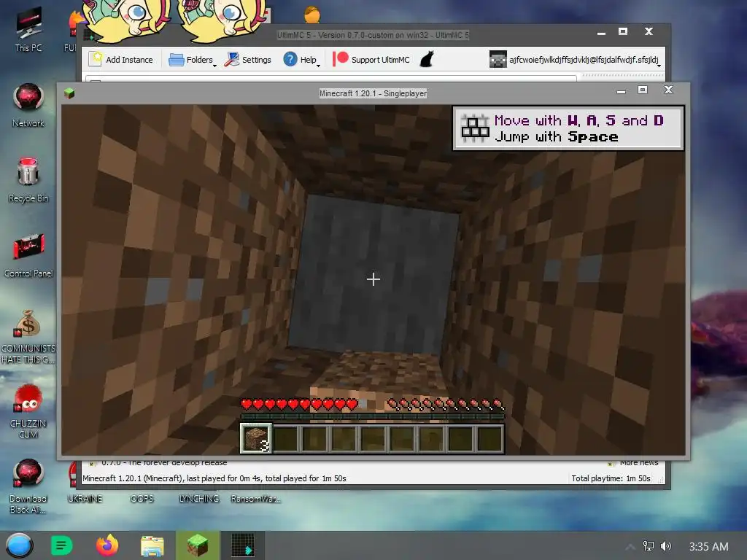Image resolution: width=747 pixels, height=560 pixels.
Task: Select the dirt block hotbar slot
Action: [x=256, y=438]
